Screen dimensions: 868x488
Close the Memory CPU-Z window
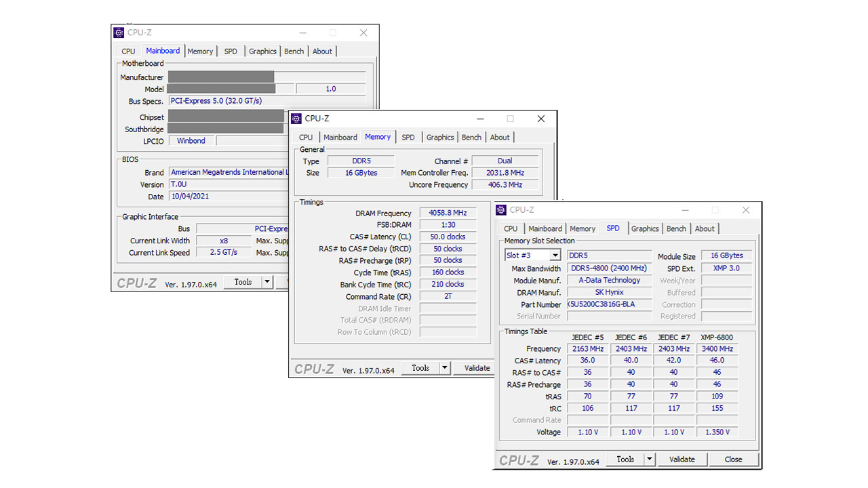[x=540, y=119]
